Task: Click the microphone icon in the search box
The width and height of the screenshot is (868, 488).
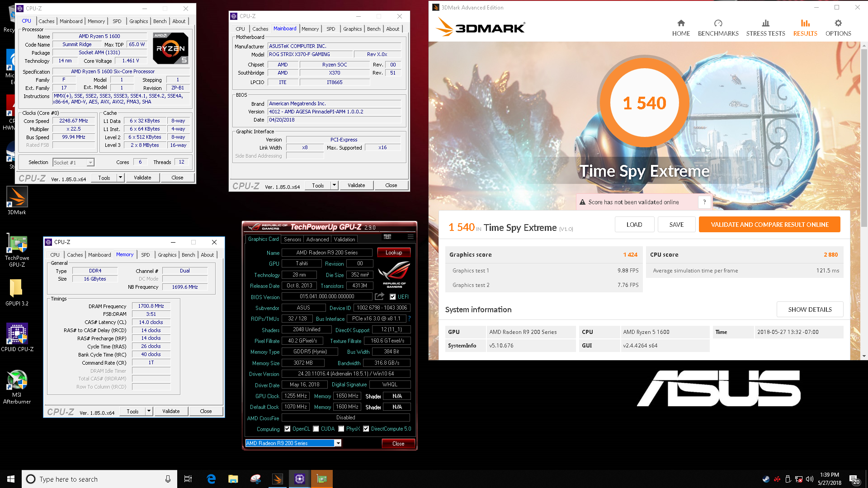Action: (x=168, y=479)
